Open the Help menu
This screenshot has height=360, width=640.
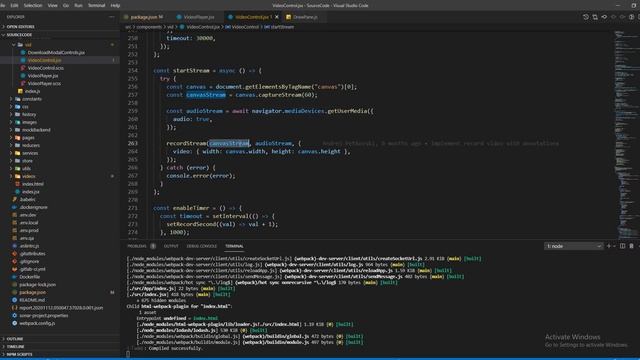[116, 5]
